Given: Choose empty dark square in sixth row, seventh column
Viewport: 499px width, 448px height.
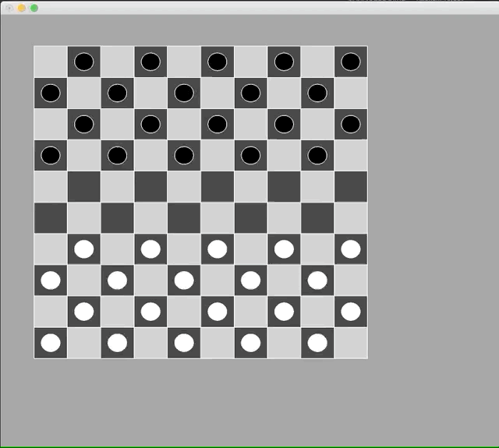Looking at the screenshot, I should coord(251,218).
